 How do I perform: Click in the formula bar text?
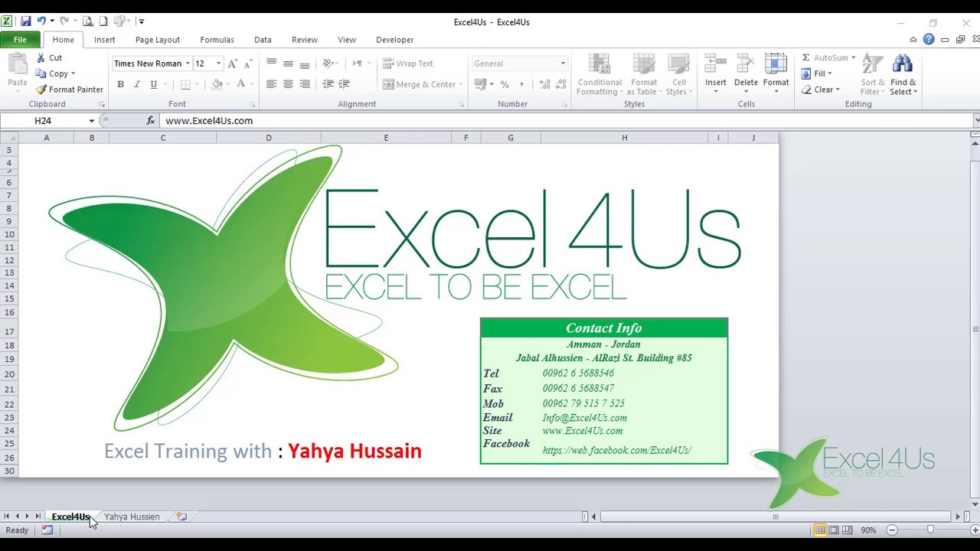click(209, 120)
